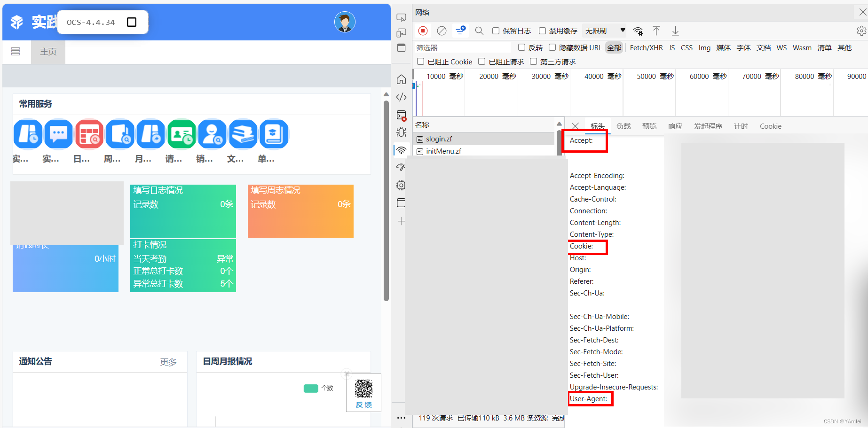
Task: Click the import HAR upload arrow icon
Action: [656, 31]
